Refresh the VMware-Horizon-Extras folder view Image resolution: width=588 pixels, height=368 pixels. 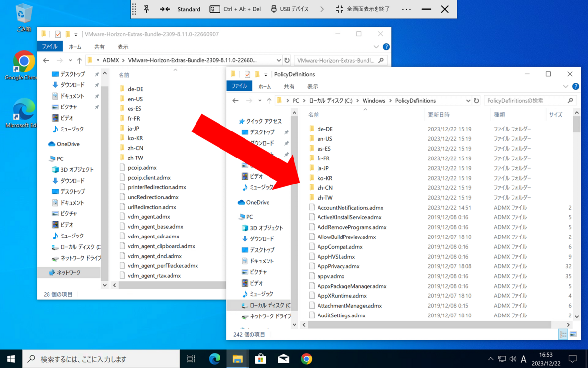click(x=287, y=60)
